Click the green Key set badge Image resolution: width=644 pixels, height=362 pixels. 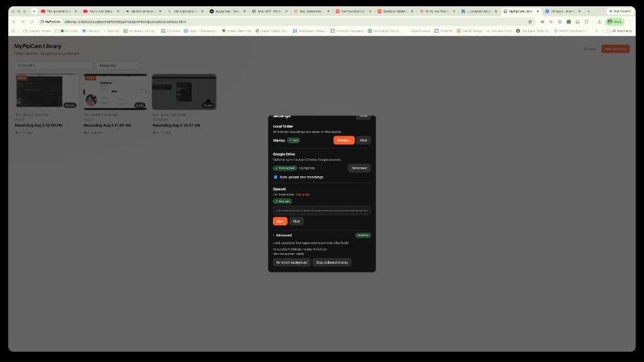[x=282, y=201]
